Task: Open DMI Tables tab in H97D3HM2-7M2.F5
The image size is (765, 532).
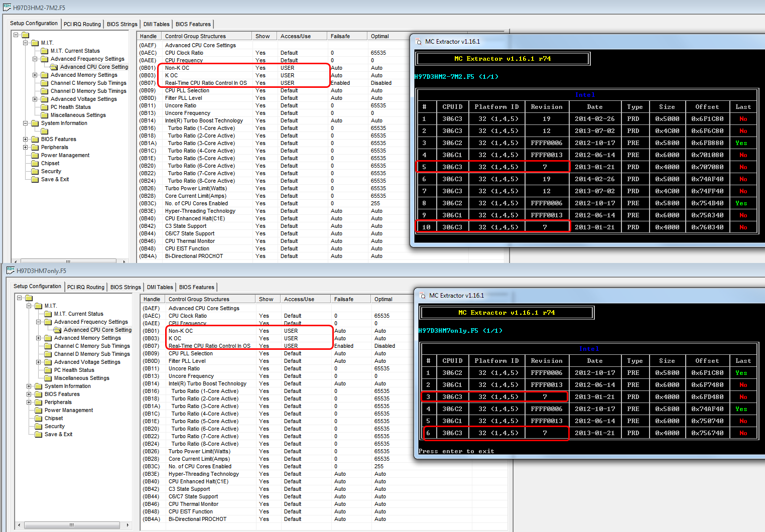Action: 157,24
